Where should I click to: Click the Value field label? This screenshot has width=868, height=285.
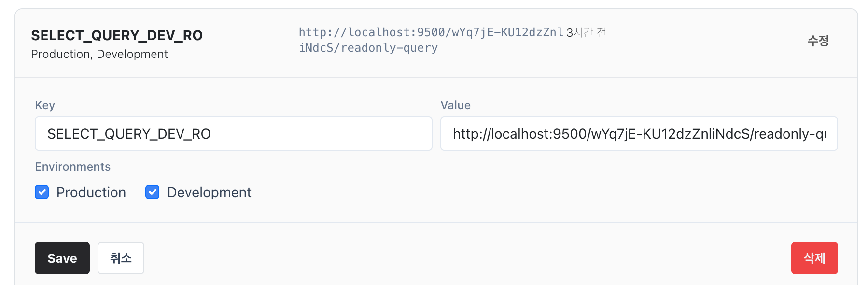[x=455, y=105]
